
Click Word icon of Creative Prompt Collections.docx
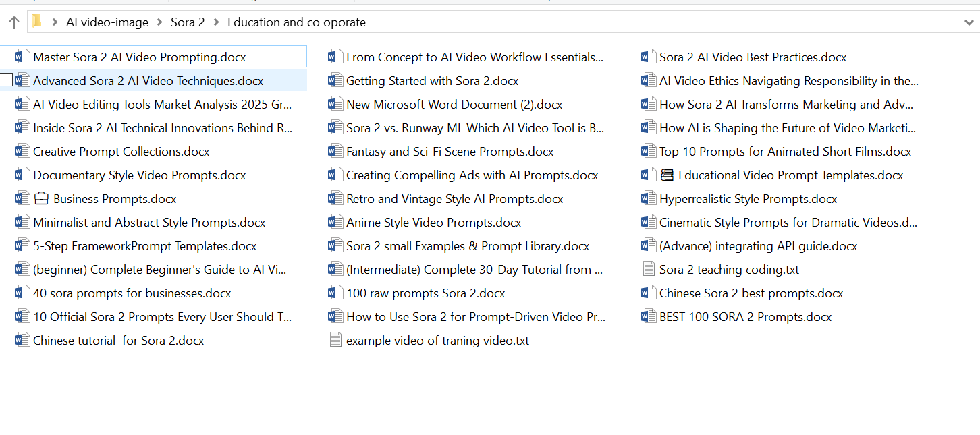point(22,151)
